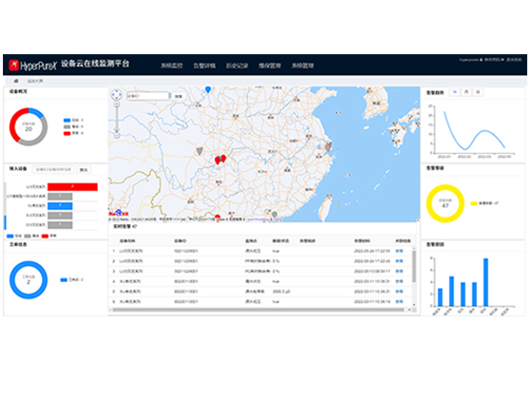The width and height of the screenshot is (532, 399).
Task: Toggle the grey offline legend in device overview
Action: 73,126
